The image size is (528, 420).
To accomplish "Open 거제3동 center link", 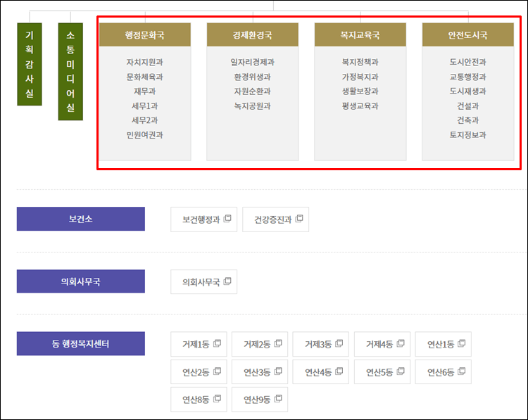I will click(320, 344).
